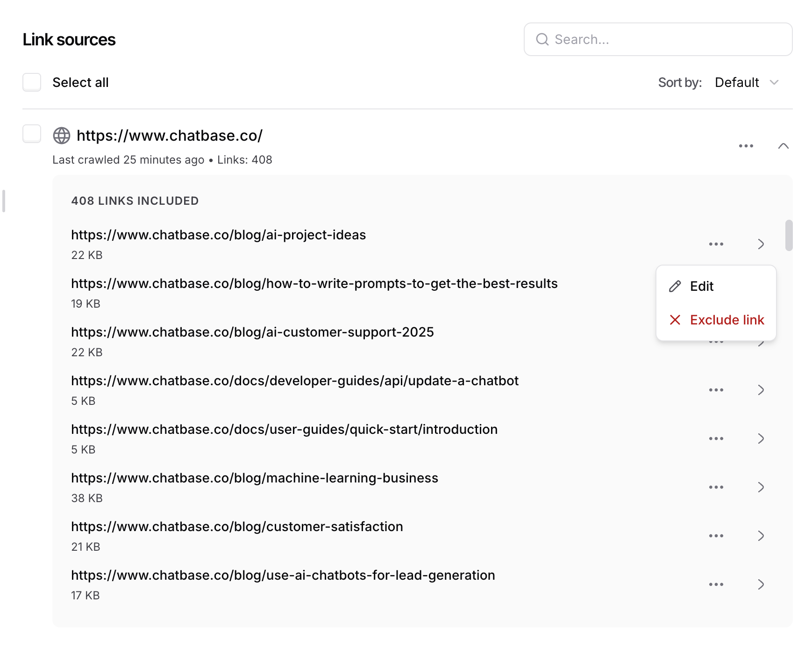The image size is (812, 662).
Task: Click the globe icon beside chatbase.co URL
Action: coord(62,136)
